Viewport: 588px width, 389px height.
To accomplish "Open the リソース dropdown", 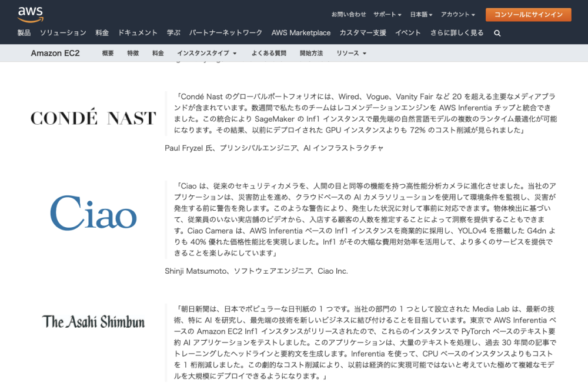I will tap(351, 54).
